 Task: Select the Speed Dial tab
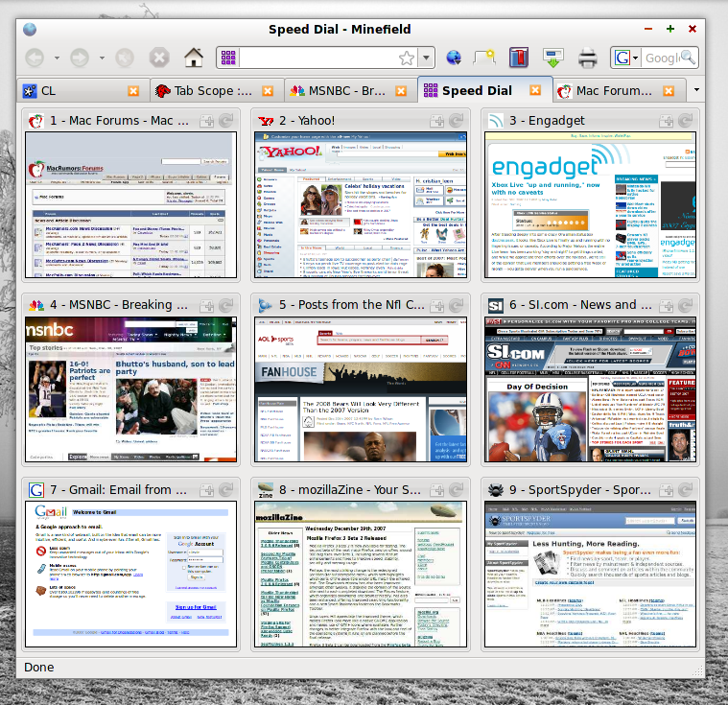tap(485, 90)
